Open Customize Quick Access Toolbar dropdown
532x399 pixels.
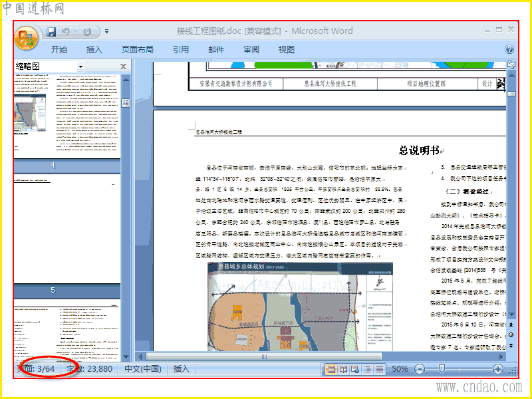(106, 31)
